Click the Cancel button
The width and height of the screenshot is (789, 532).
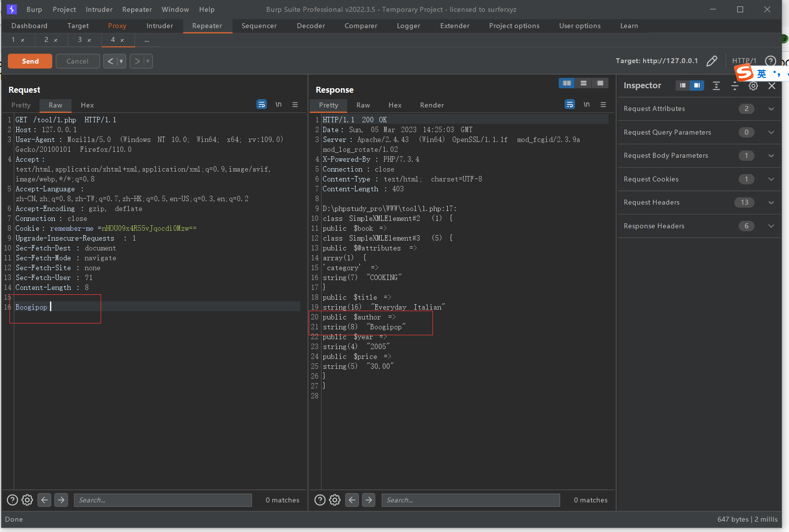(x=77, y=61)
